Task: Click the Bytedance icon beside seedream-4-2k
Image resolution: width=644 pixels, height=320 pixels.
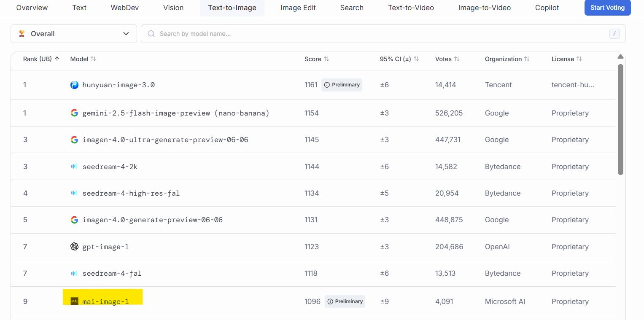Action: coord(74,167)
